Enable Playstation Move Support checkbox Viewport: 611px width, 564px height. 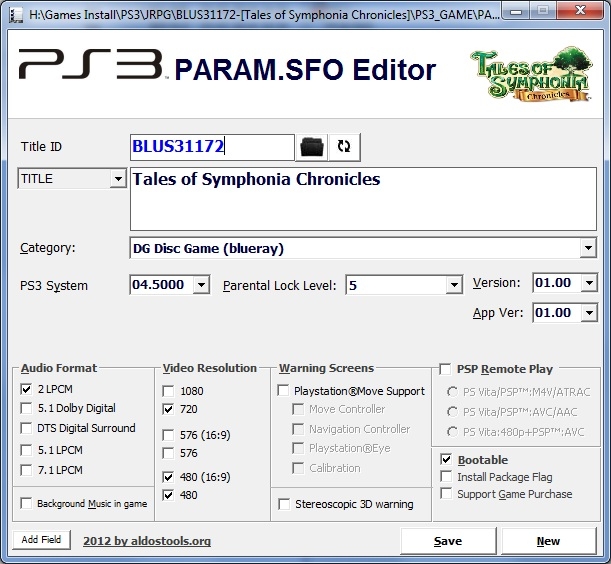(x=283, y=391)
